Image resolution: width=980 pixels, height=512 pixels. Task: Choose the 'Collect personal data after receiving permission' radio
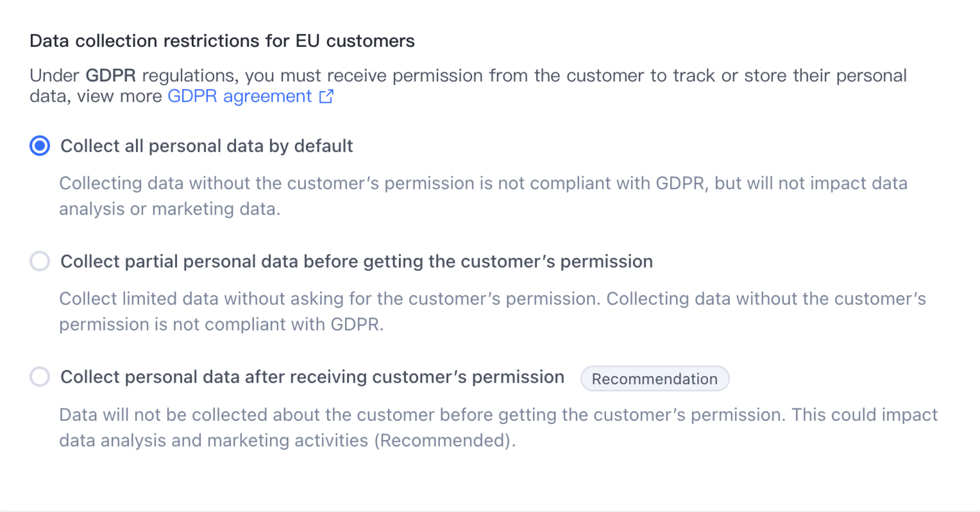click(x=40, y=377)
